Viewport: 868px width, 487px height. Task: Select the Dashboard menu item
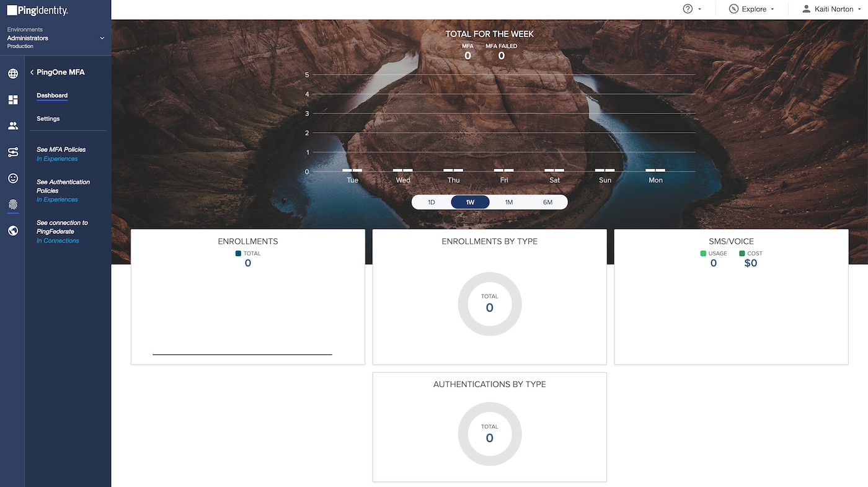click(x=51, y=95)
